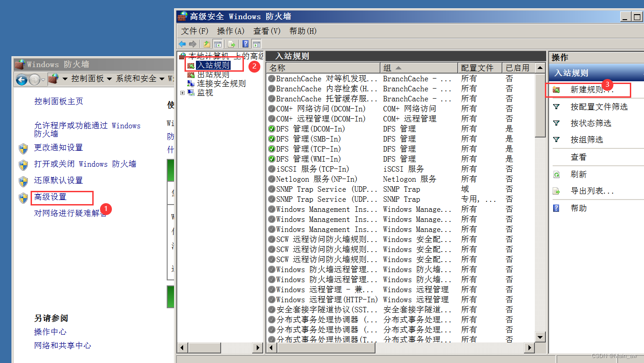Screen dimensions: 644x363
Task: Click the shield icon beside 打开或关闭 Windows 防火墙
Action: tap(23, 165)
